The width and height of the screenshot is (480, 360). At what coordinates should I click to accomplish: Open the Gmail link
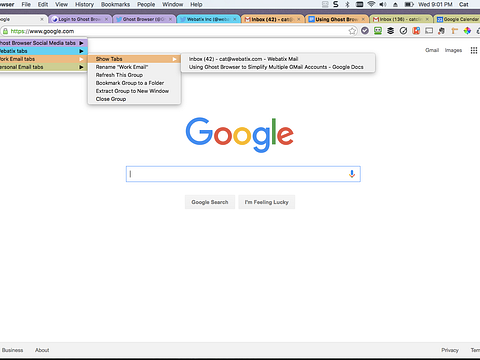coord(432,50)
